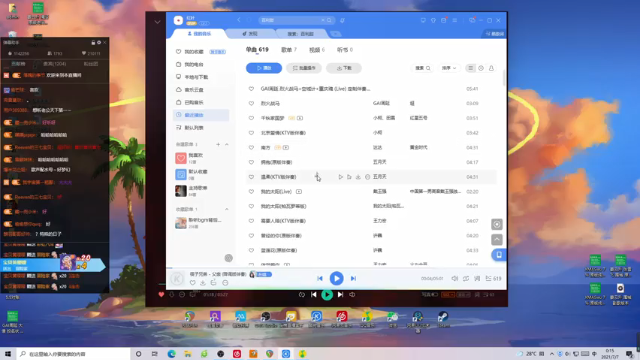Click the Windows taskbar search box
The height and width of the screenshot is (360, 640).
pos(73,354)
